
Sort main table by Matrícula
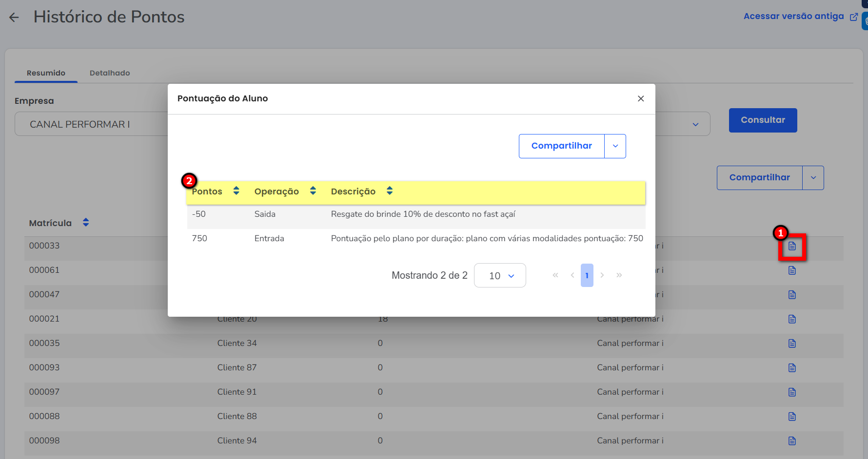86,223
